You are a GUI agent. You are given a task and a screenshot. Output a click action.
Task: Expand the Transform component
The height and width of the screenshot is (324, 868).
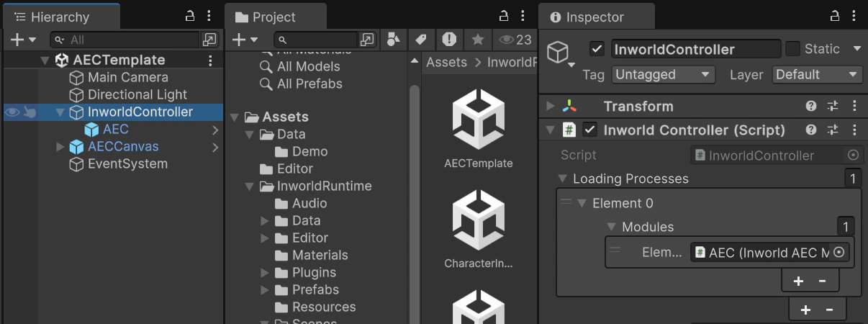(x=551, y=107)
